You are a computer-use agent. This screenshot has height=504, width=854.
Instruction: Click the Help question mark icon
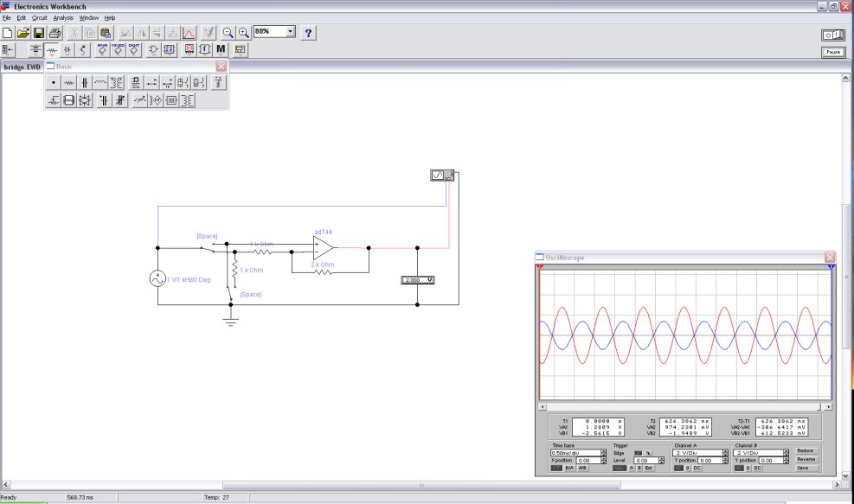(x=309, y=33)
